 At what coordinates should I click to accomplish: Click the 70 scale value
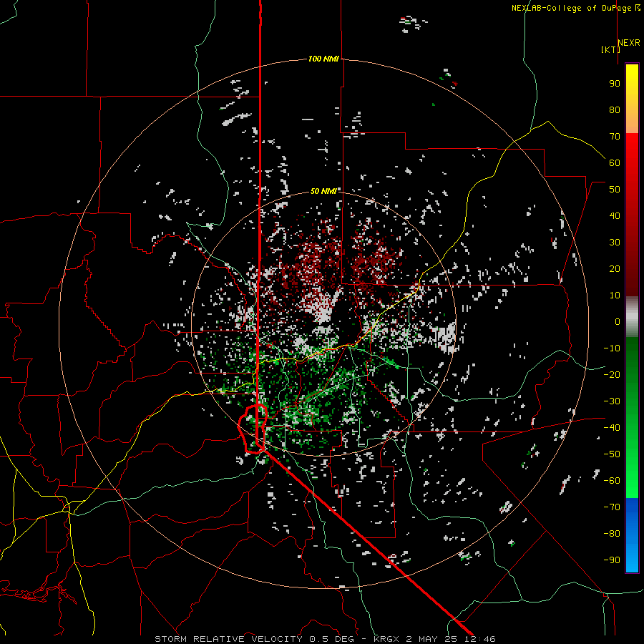[x=615, y=137]
